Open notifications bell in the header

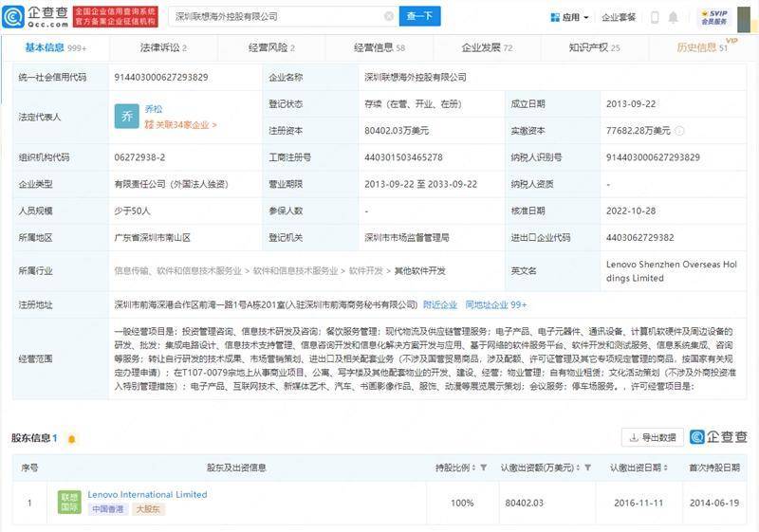(x=674, y=17)
